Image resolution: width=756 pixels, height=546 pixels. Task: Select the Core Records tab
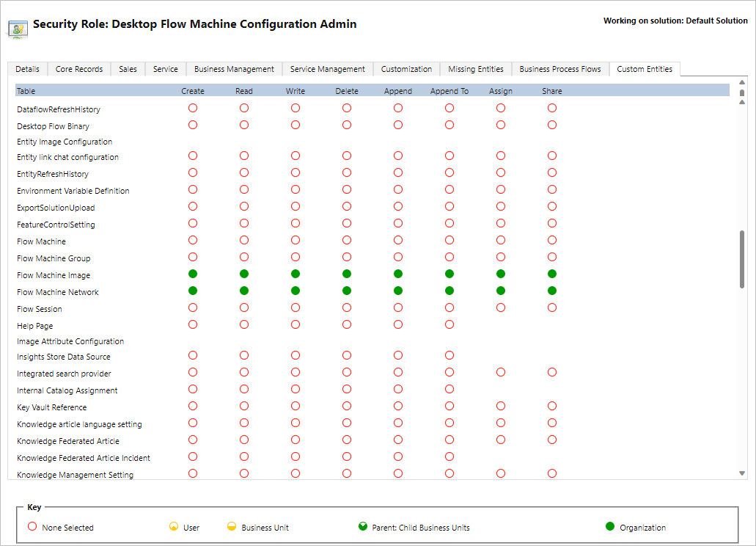pos(78,68)
